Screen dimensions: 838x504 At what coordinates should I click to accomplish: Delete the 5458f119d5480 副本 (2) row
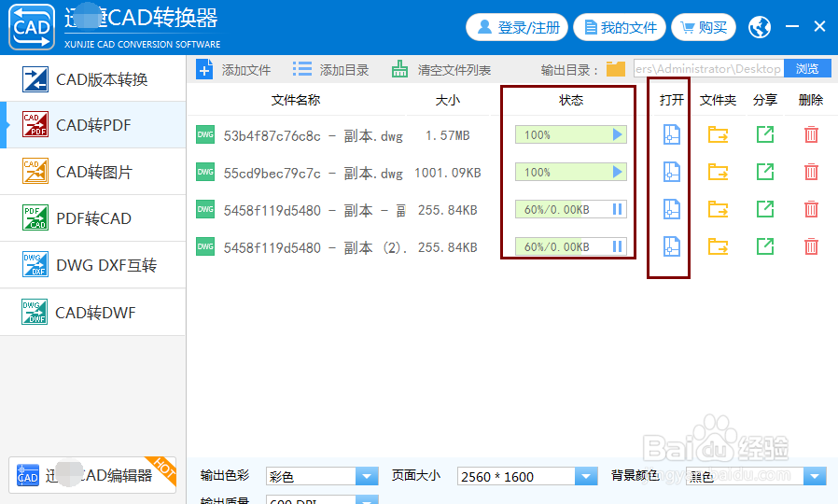click(811, 247)
